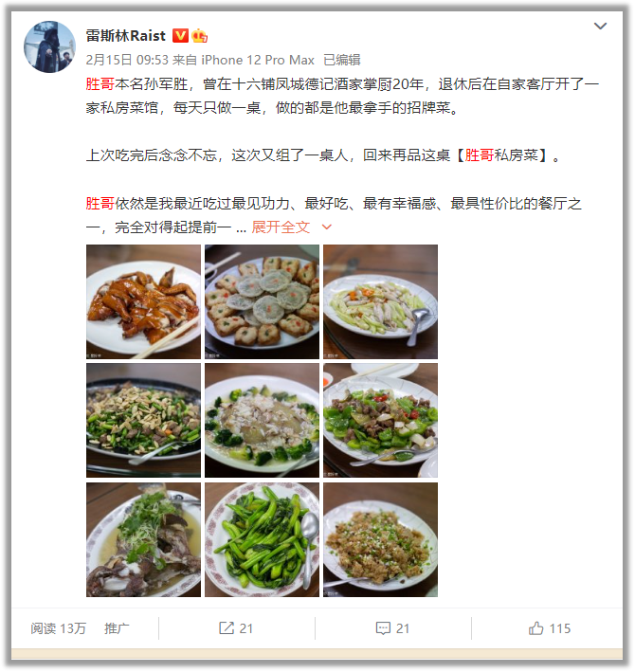Open the steamed fish photo thumbnail
The width and height of the screenshot is (635, 672).
(143, 539)
